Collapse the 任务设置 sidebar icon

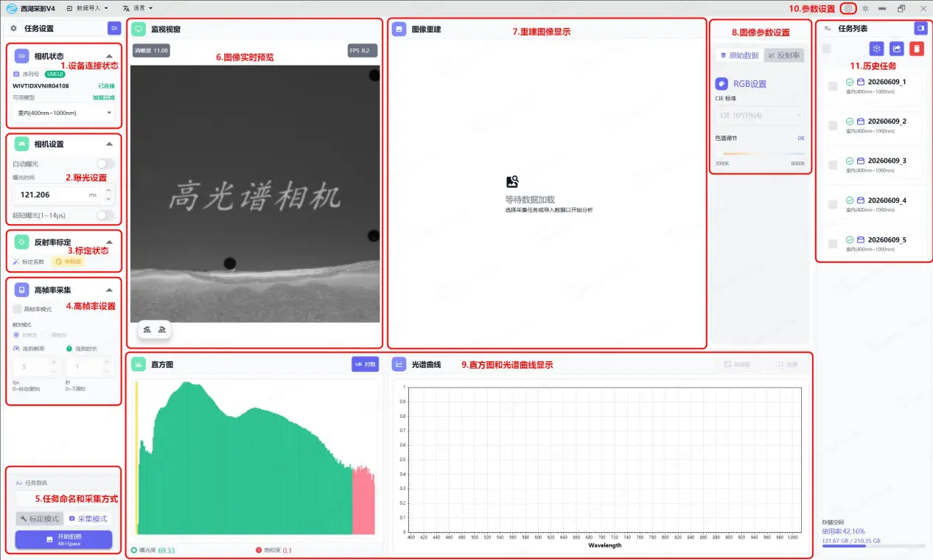click(114, 28)
